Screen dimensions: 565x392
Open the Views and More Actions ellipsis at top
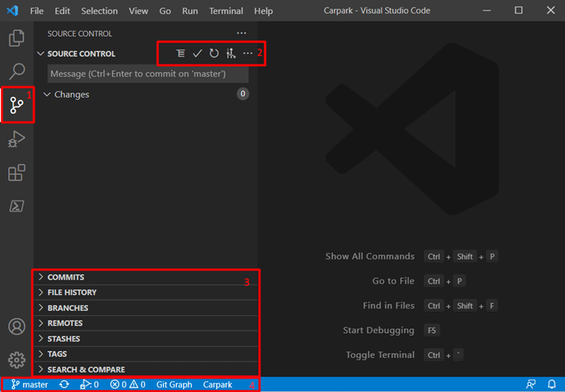pyautogui.click(x=241, y=33)
